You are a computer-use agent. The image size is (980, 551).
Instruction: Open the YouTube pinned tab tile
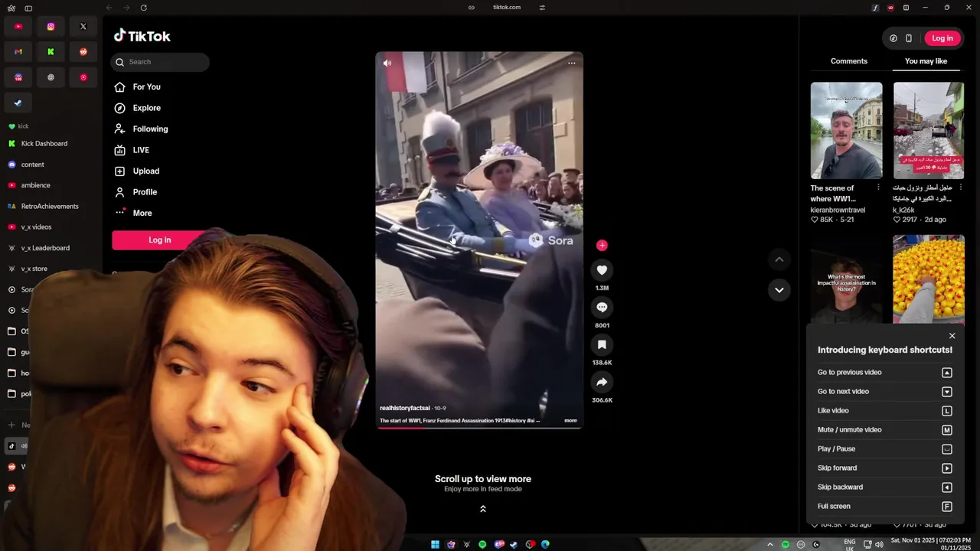click(18, 26)
